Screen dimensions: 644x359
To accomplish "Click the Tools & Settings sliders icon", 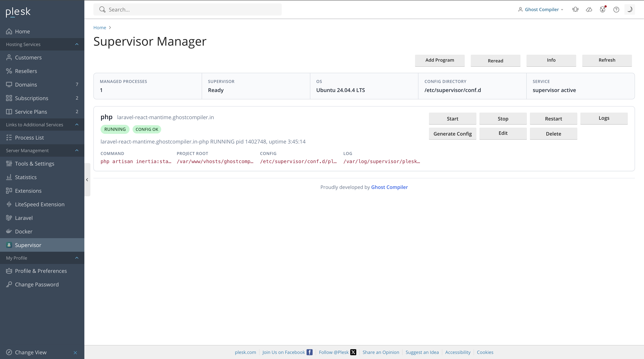I will pyautogui.click(x=9, y=164).
